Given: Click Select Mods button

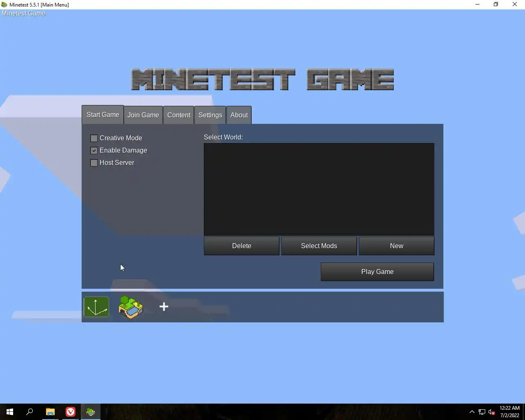Looking at the screenshot, I should pyautogui.click(x=319, y=246).
